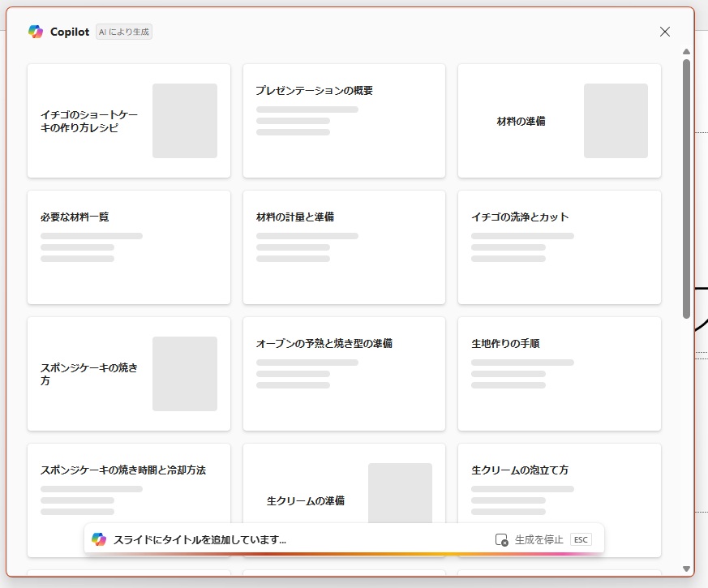This screenshot has height=588, width=708.
Task: Click image placeholder on スポンジケーキの焼き方 slide
Action: 185,374
